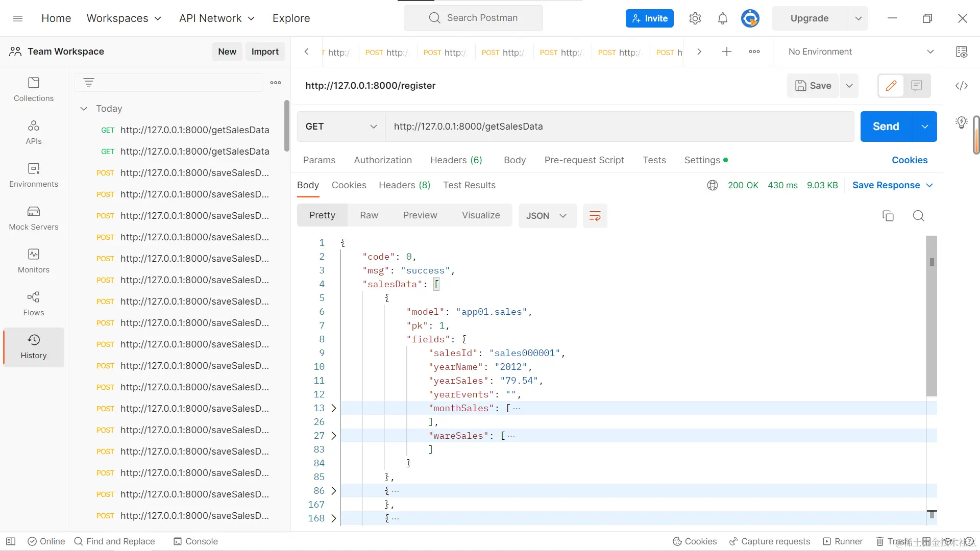Image resolution: width=980 pixels, height=551 pixels.
Task: Switch to edit pencil mode
Action: click(x=891, y=86)
